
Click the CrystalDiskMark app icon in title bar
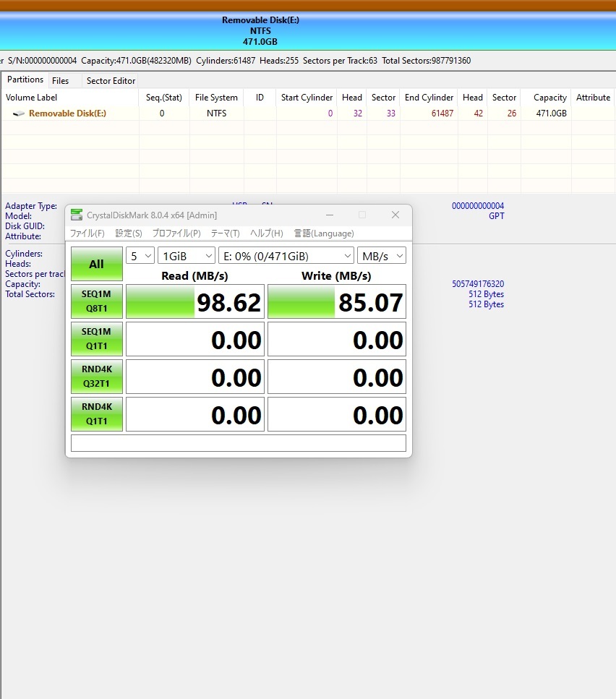pyautogui.click(x=77, y=215)
